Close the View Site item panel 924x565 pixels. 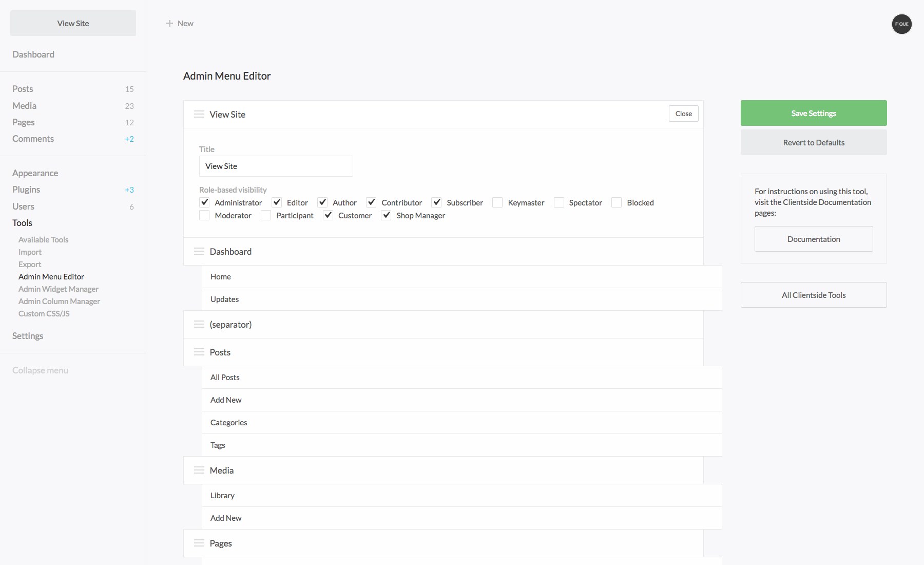click(683, 114)
